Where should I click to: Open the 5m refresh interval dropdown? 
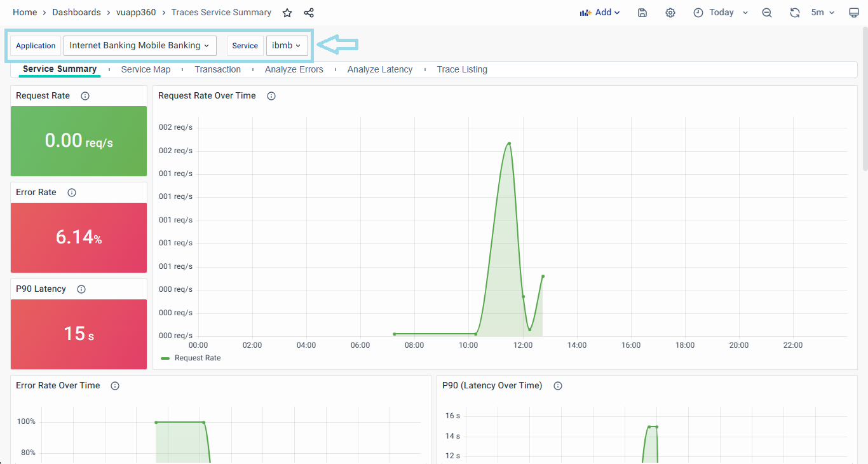[x=823, y=13]
